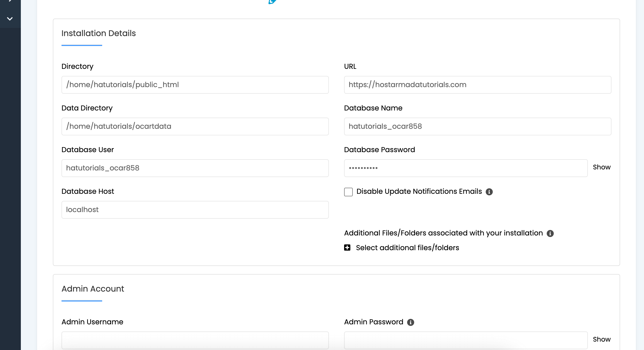Viewport: 644px width, 350px height.
Task: Expand the sidebar chevron down arrow
Action: (10, 19)
